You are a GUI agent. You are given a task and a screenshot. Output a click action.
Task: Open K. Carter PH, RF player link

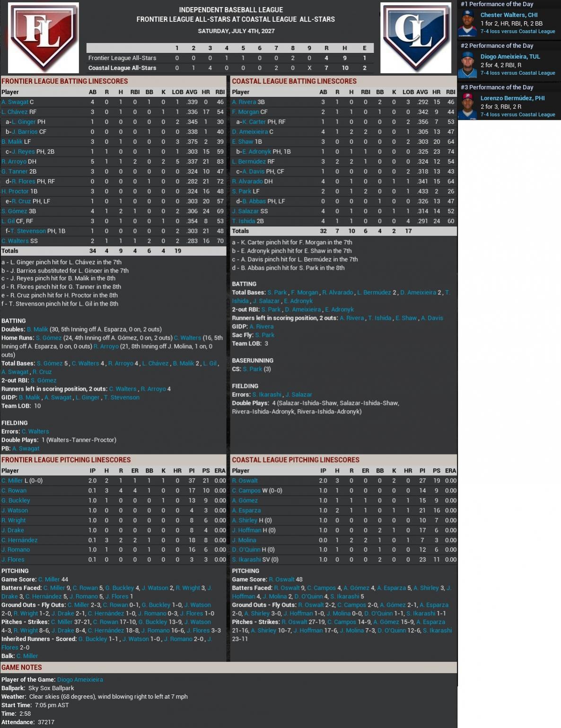pos(254,122)
